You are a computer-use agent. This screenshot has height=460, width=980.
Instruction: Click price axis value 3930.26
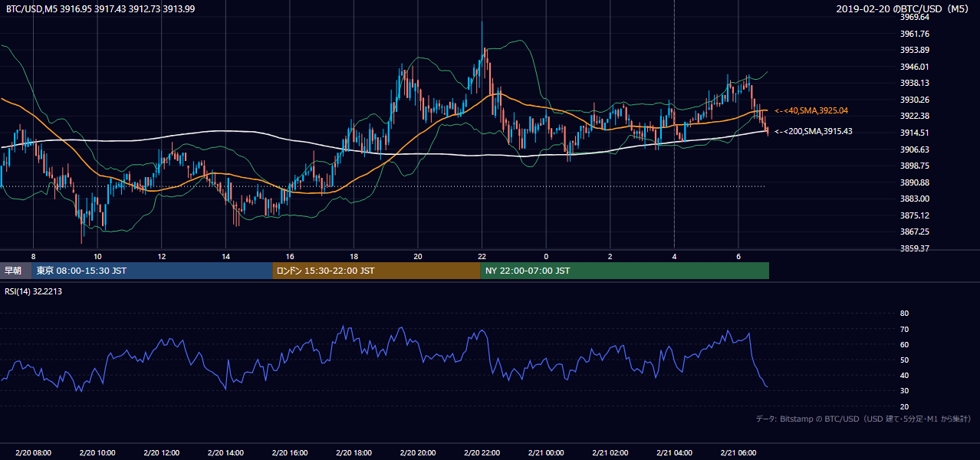point(914,100)
